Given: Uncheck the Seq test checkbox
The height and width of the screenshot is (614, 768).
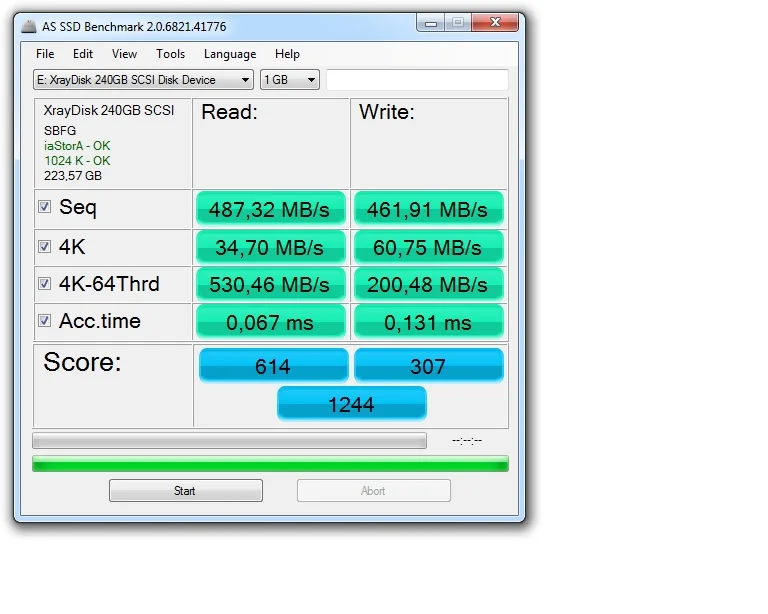Looking at the screenshot, I should 45,207.
